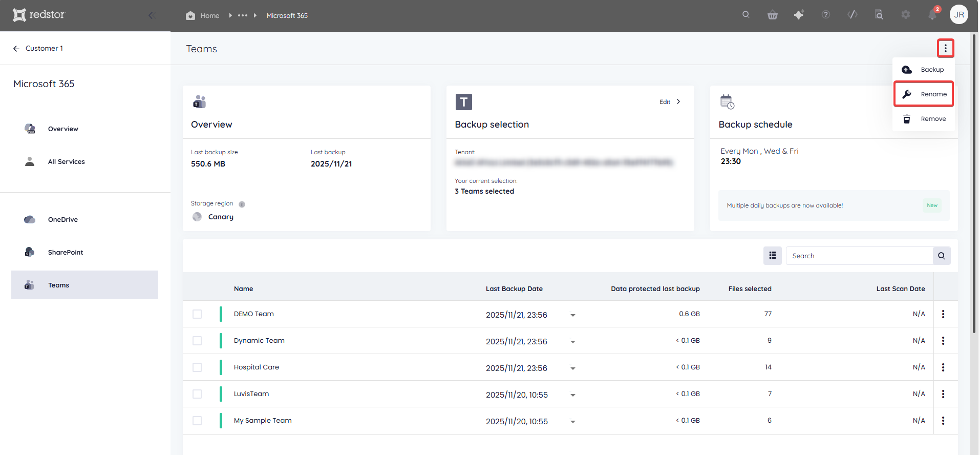This screenshot has height=455, width=980.
Task: Click the search magnifier button
Action: pyautogui.click(x=942, y=256)
